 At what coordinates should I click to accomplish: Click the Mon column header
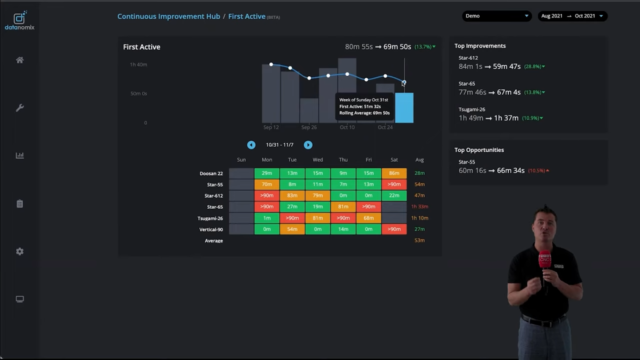267,160
